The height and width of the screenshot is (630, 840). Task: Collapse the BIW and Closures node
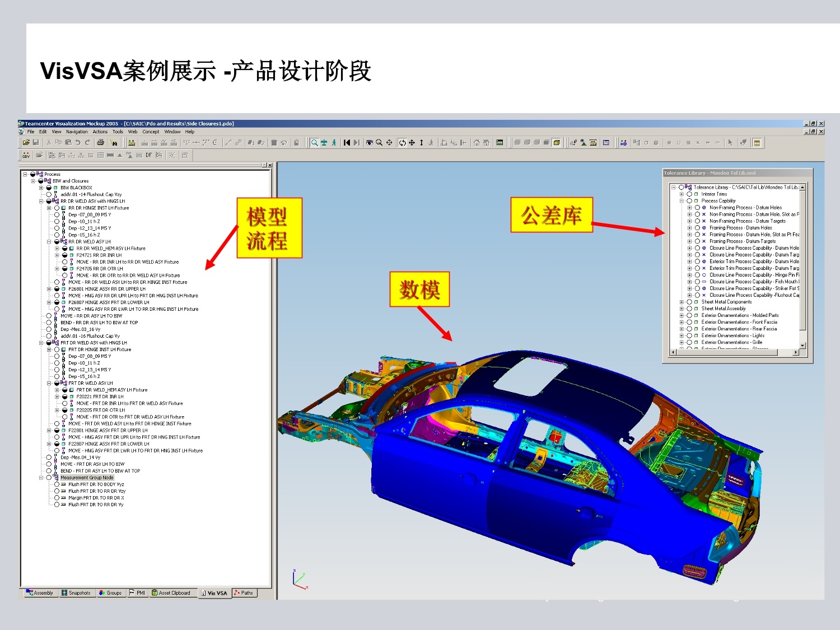pyautogui.click(x=33, y=181)
